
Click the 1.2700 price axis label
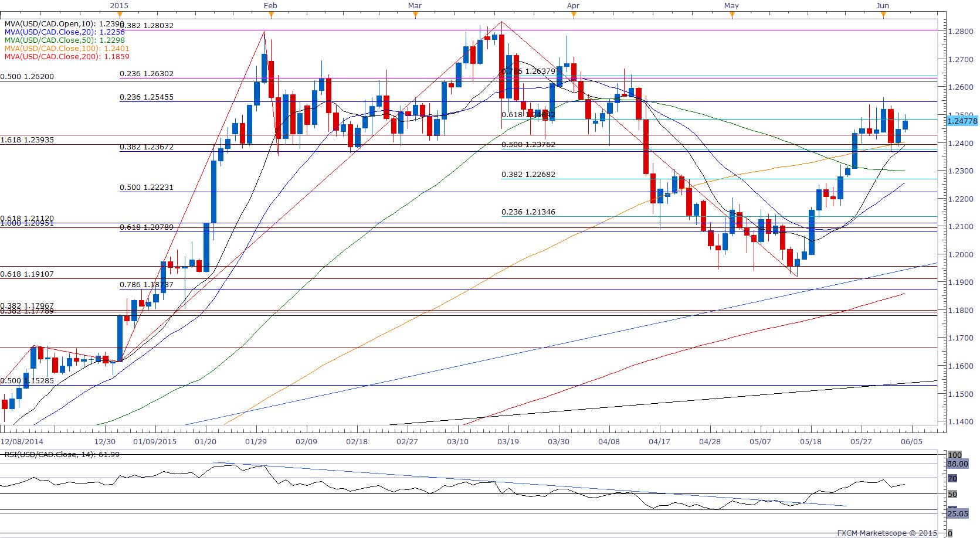962,59
